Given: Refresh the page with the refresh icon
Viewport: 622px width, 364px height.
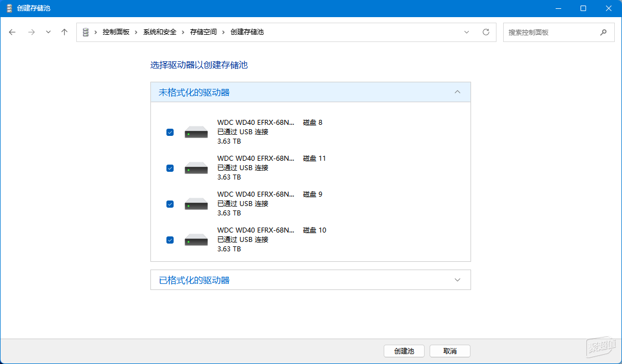Looking at the screenshot, I should pyautogui.click(x=485, y=32).
